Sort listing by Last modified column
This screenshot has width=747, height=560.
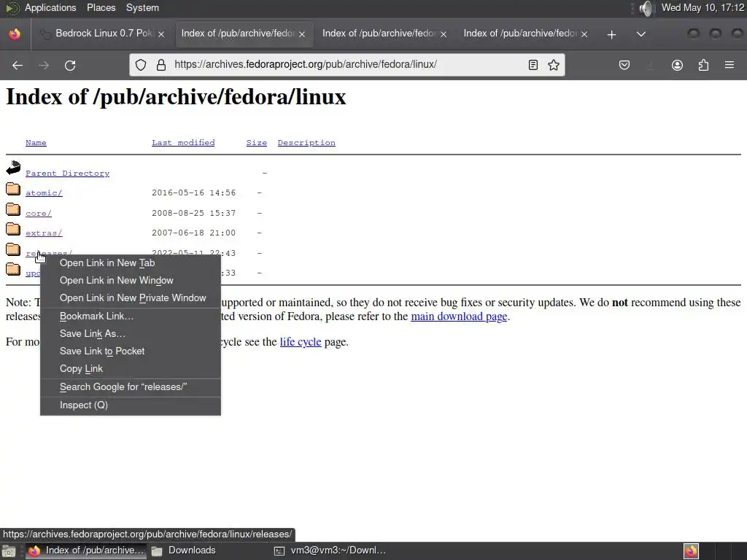(x=183, y=142)
